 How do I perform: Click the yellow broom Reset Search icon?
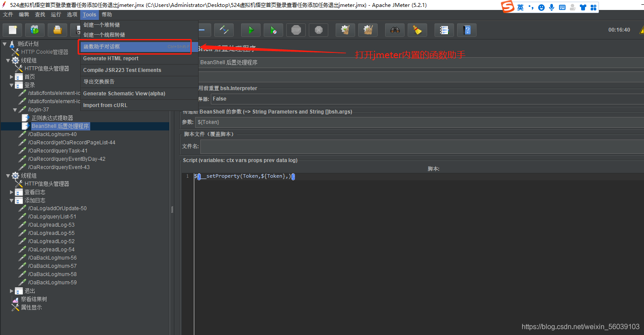pos(417,30)
